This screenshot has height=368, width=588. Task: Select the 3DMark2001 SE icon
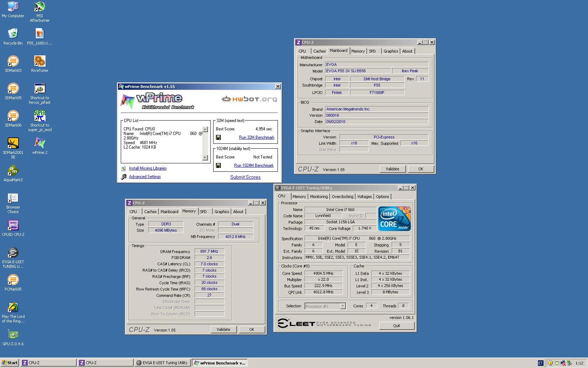[13, 148]
